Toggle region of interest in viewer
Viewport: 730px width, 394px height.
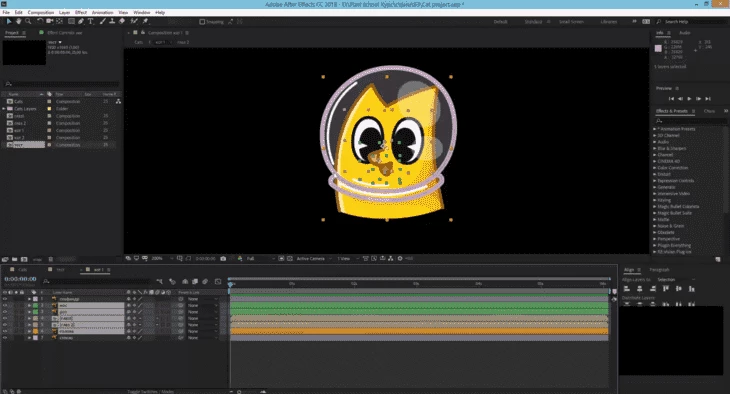[281, 258]
